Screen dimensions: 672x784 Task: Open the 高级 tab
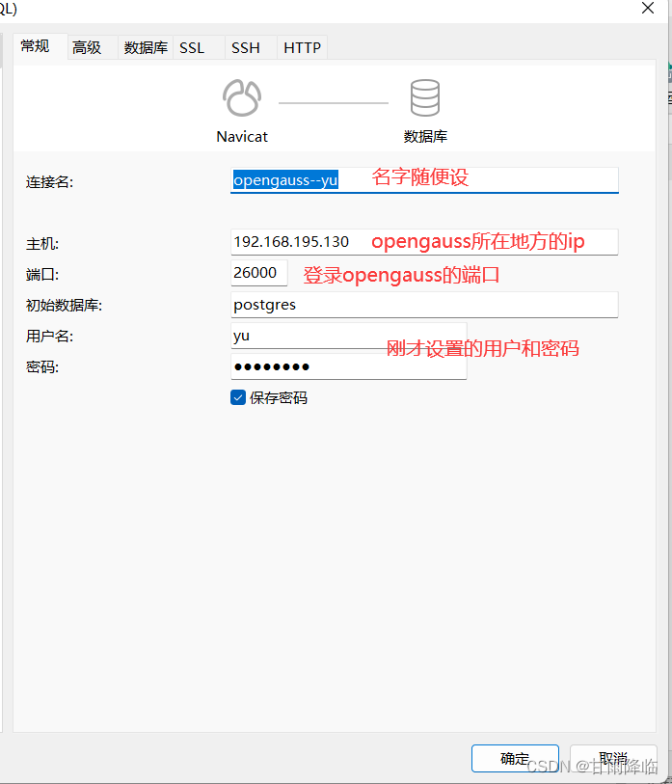click(x=93, y=47)
